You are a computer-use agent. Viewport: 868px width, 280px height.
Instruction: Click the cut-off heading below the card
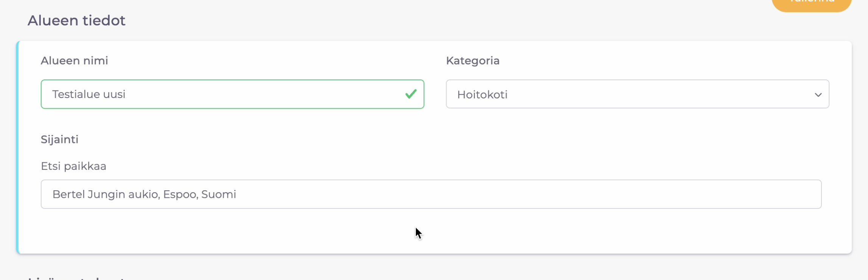coord(76,278)
